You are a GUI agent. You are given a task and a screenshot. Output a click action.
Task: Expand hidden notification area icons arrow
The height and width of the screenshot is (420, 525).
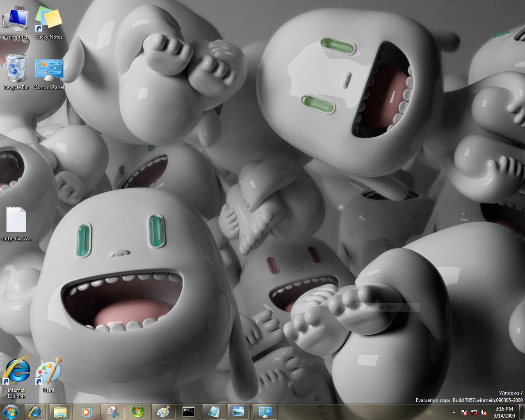pos(454,412)
